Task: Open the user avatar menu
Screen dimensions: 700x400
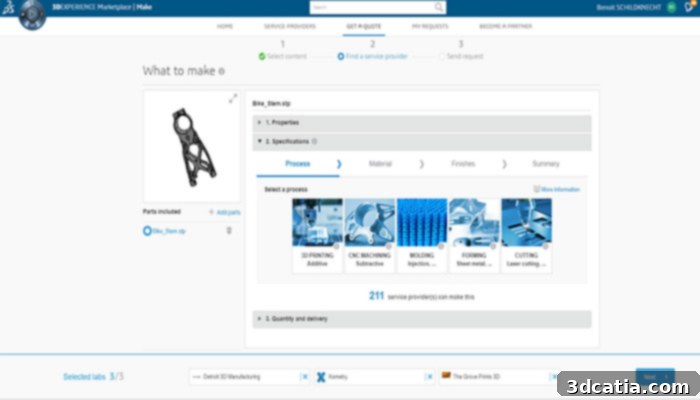Action: pyautogui.click(x=671, y=7)
